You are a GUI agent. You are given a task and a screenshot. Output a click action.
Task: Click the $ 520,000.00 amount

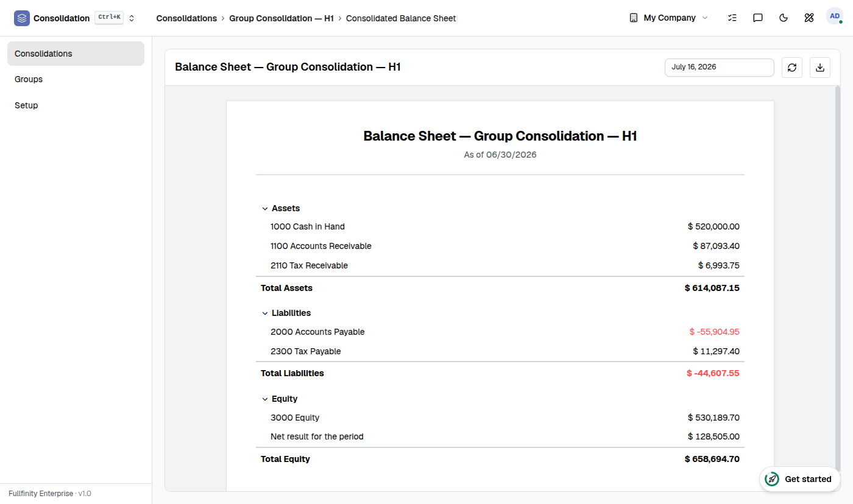713,226
